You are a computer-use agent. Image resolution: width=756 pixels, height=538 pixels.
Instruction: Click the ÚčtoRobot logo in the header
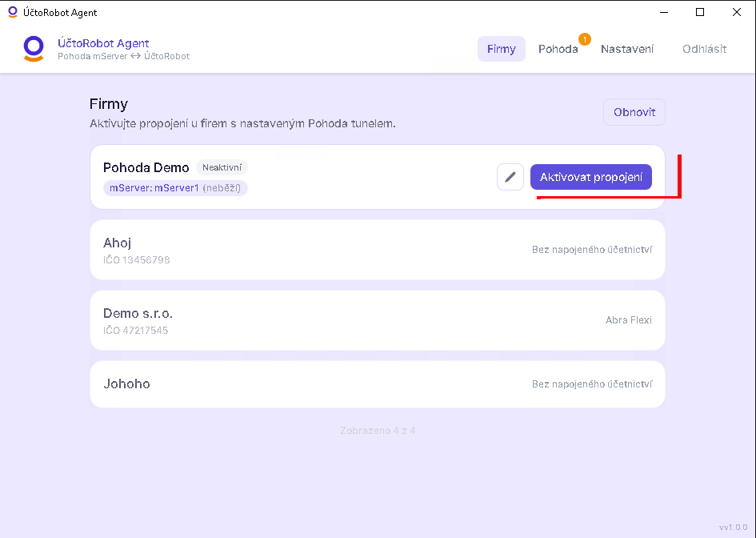34,49
